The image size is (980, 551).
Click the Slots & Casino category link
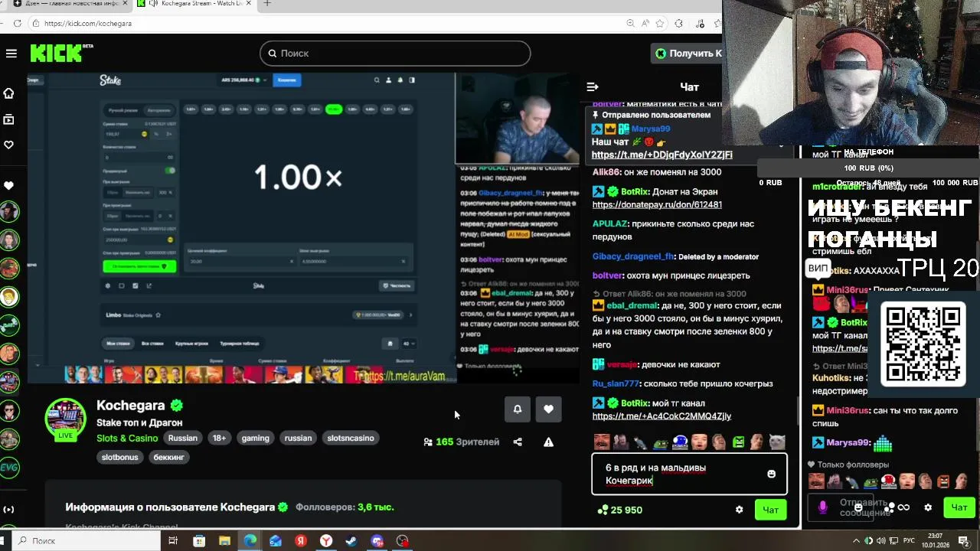(127, 439)
